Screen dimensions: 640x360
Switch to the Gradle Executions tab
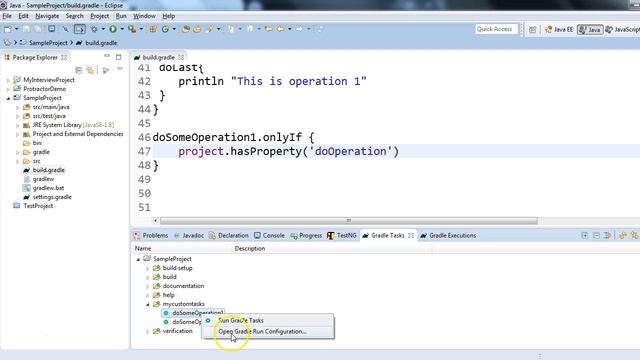point(448,236)
